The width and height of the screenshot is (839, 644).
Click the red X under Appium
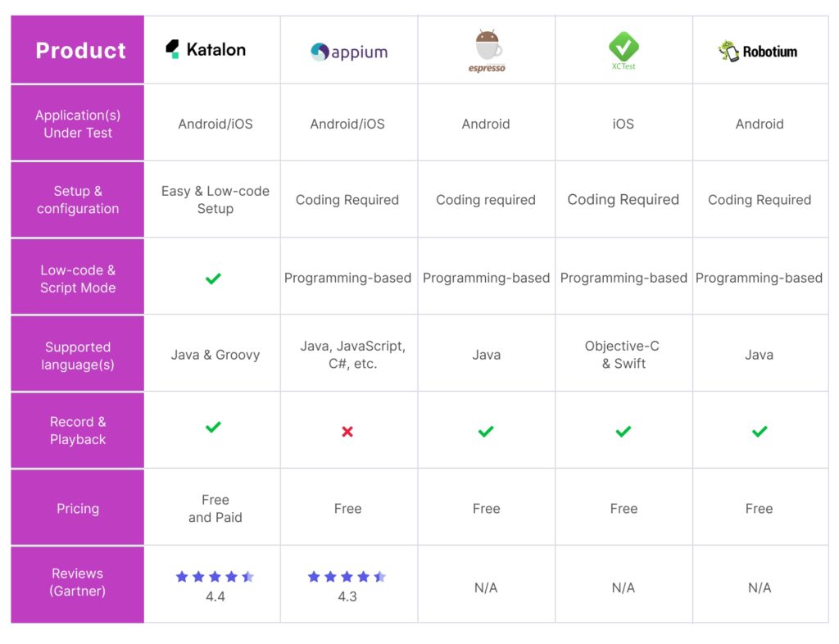pos(347,431)
